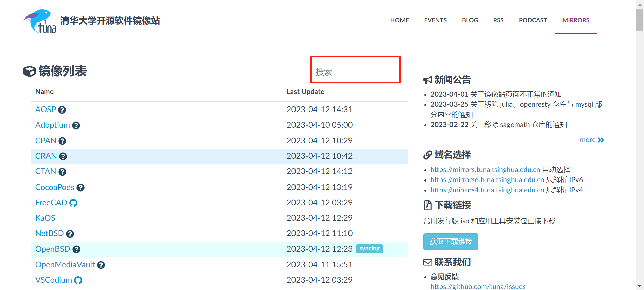The height and width of the screenshot is (290, 644).
Task: Open the CTAN mirror link
Action: coord(46,171)
